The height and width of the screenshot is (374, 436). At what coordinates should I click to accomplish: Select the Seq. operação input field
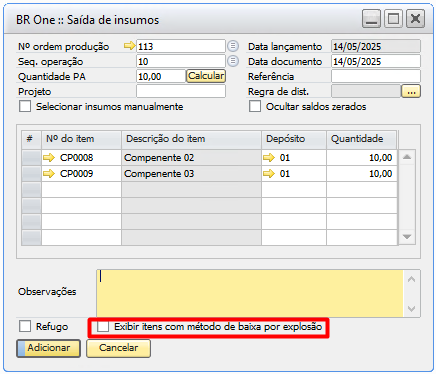181,61
